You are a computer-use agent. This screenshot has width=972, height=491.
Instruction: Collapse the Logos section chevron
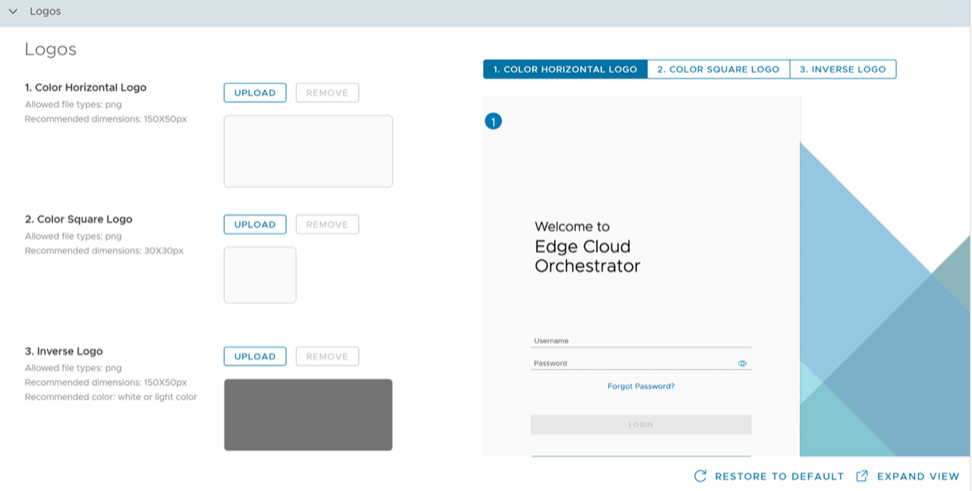coord(13,12)
